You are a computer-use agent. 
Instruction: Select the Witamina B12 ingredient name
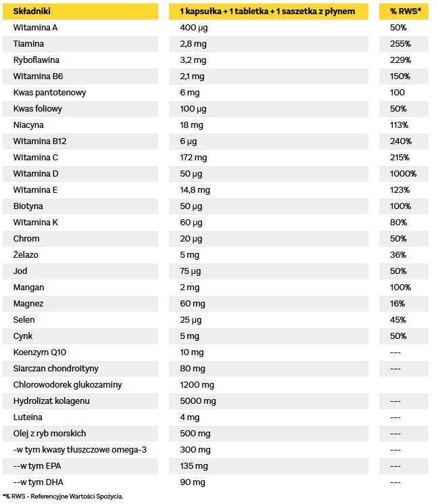(41, 141)
